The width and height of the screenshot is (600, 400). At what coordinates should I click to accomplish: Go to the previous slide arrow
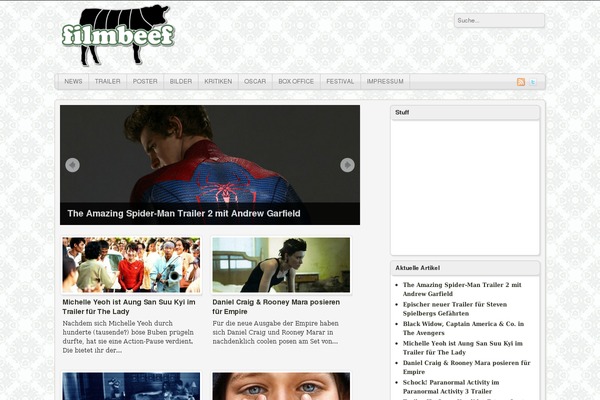tap(72, 165)
